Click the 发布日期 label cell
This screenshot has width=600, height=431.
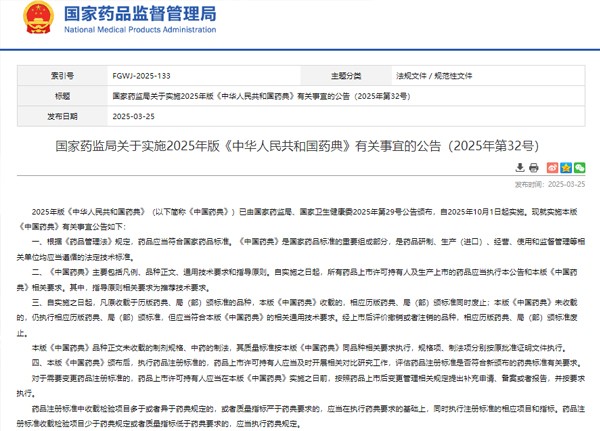point(62,116)
